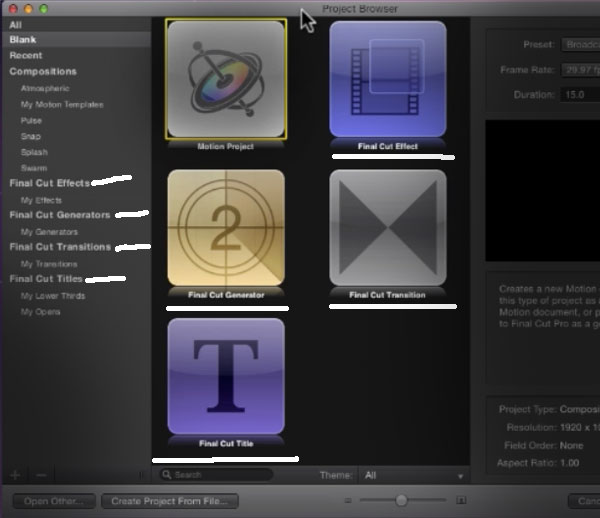Open the Theme dropdown set to All
Screen dimensions: 600x518
click(413, 476)
